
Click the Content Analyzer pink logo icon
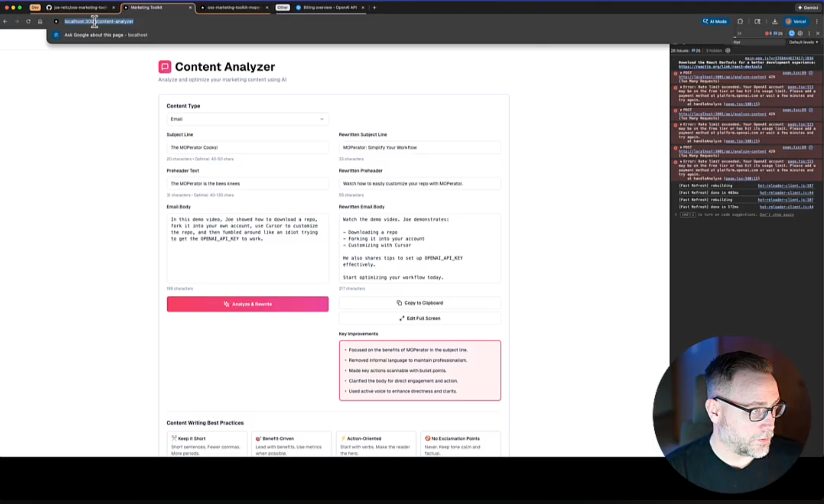point(165,66)
